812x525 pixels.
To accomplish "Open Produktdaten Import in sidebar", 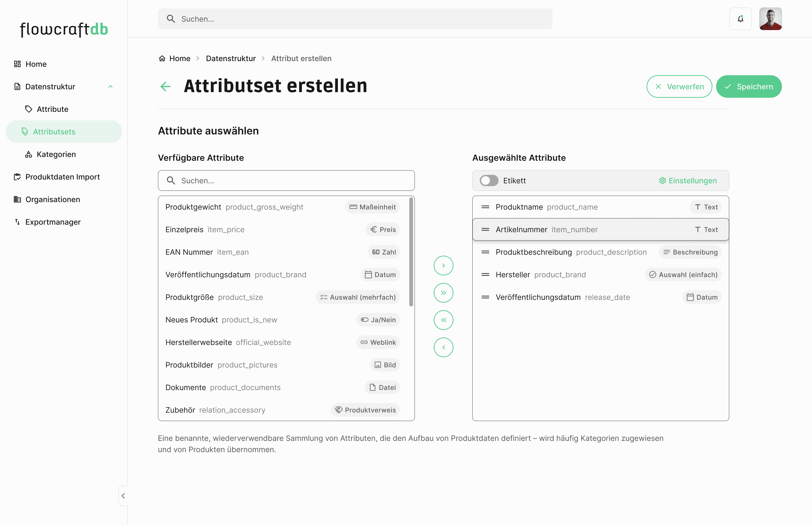I will (x=62, y=177).
